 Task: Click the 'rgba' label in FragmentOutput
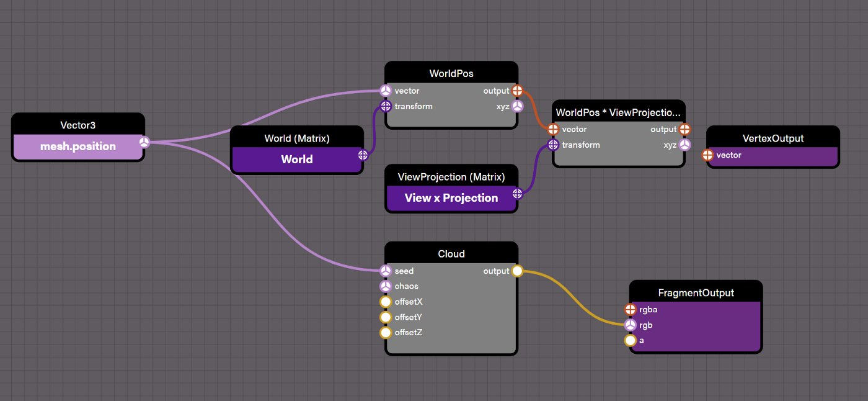pyautogui.click(x=648, y=309)
